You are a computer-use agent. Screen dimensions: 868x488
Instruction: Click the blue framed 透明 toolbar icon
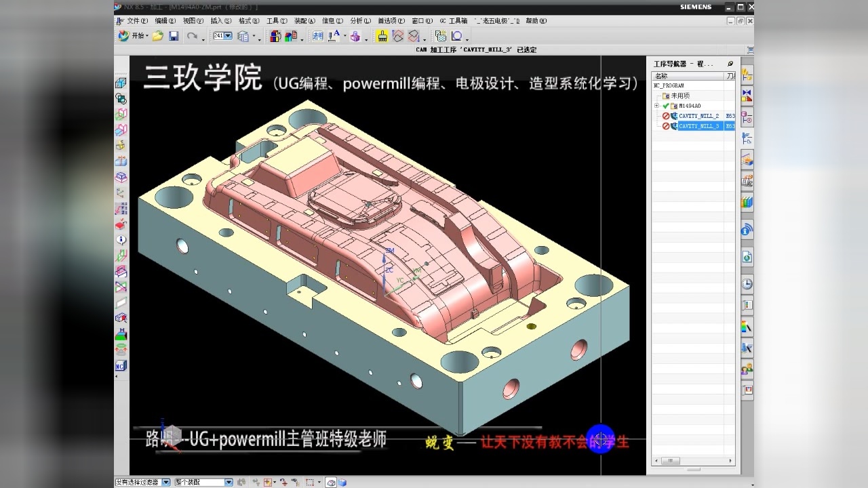[x=317, y=36]
